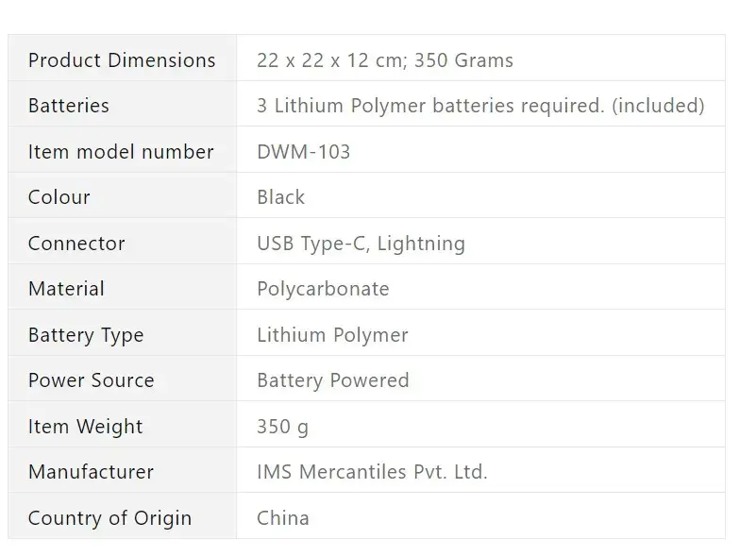The image size is (756, 556).
Task: Click the Item model number label
Action: tap(121, 152)
